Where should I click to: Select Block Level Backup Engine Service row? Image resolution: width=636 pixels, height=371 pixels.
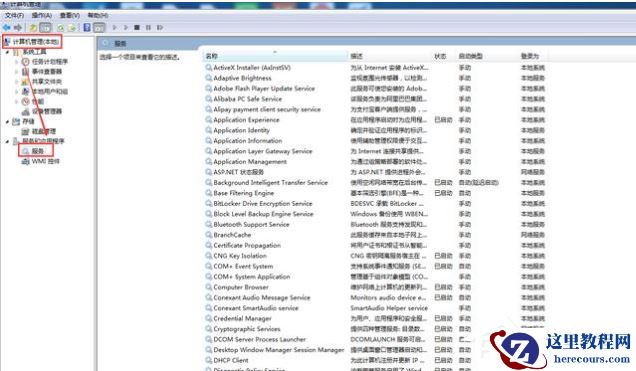375,214
